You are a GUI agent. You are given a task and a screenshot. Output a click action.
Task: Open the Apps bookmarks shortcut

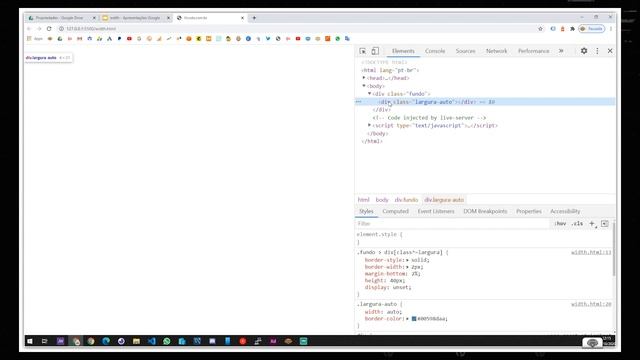click(x=35, y=39)
